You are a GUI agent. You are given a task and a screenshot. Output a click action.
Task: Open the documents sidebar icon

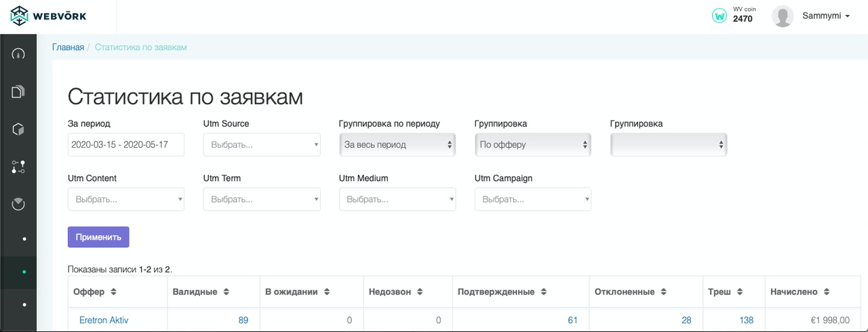click(18, 91)
